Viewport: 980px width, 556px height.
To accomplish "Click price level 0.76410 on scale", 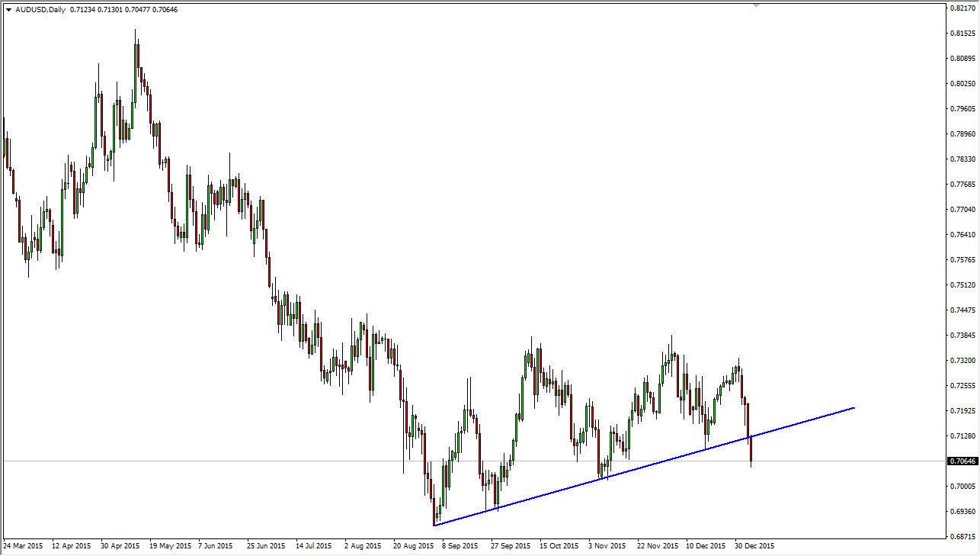I will [963, 235].
